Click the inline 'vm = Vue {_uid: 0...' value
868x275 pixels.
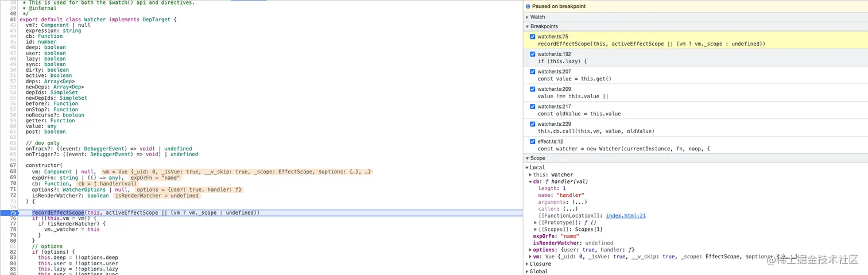tap(237, 172)
